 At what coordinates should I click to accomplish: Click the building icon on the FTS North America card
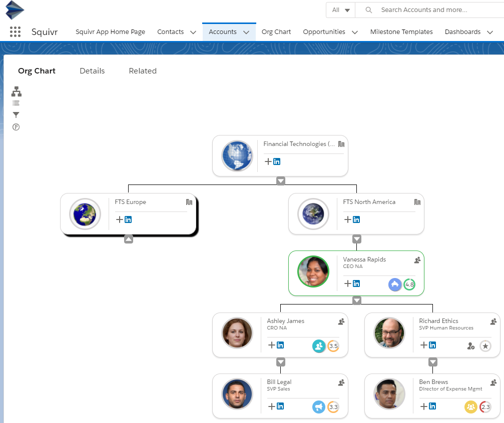[x=417, y=202]
